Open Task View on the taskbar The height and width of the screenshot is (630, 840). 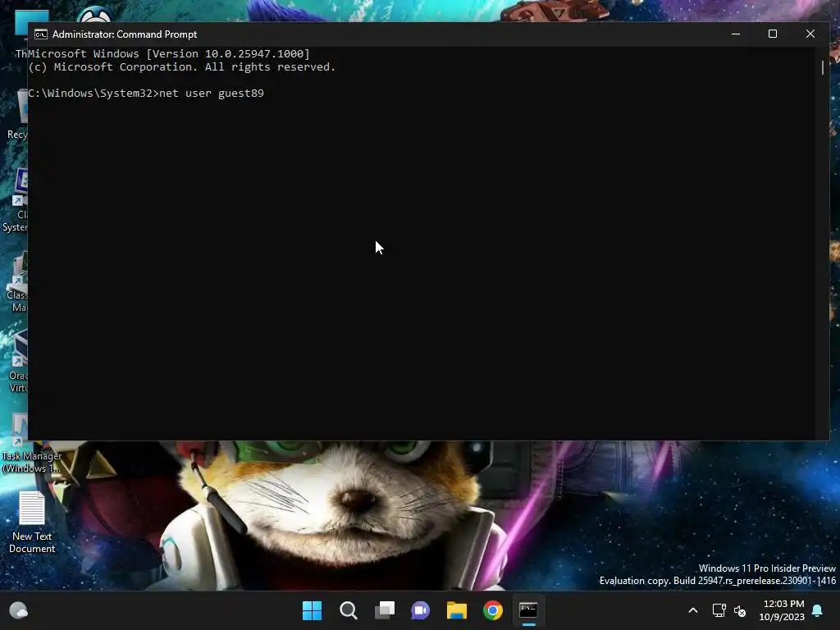point(384,610)
